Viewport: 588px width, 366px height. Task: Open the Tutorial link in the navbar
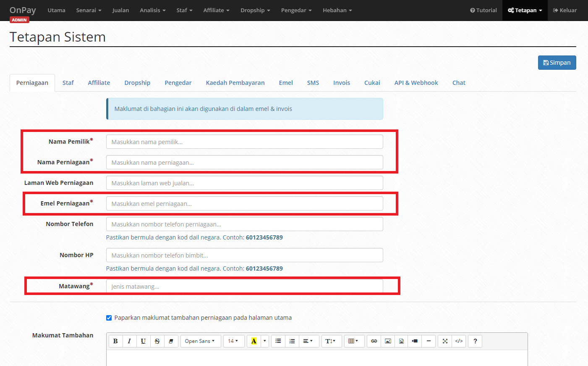pyautogui.click(x=483, y=10)
